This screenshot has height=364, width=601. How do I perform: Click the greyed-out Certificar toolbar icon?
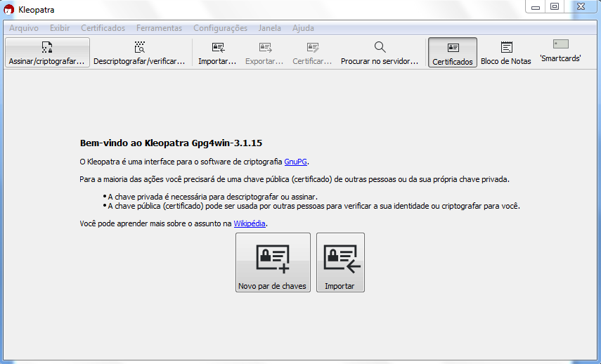click(312, 53)
